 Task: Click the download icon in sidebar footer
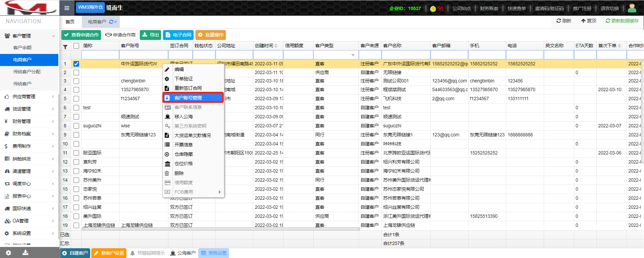click(x=25, y=253)
